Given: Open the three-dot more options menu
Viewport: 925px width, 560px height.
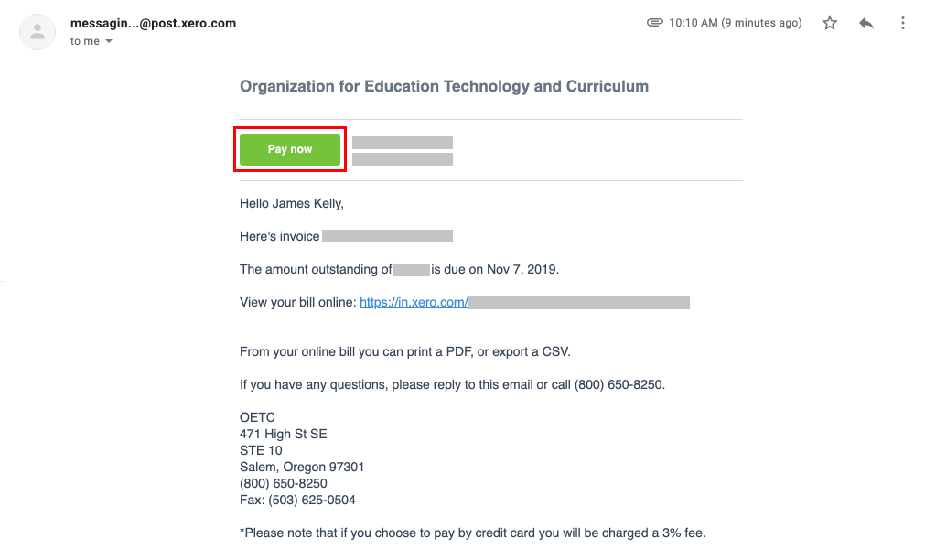Looking at the screenshot, I should (x=902, y=23).
